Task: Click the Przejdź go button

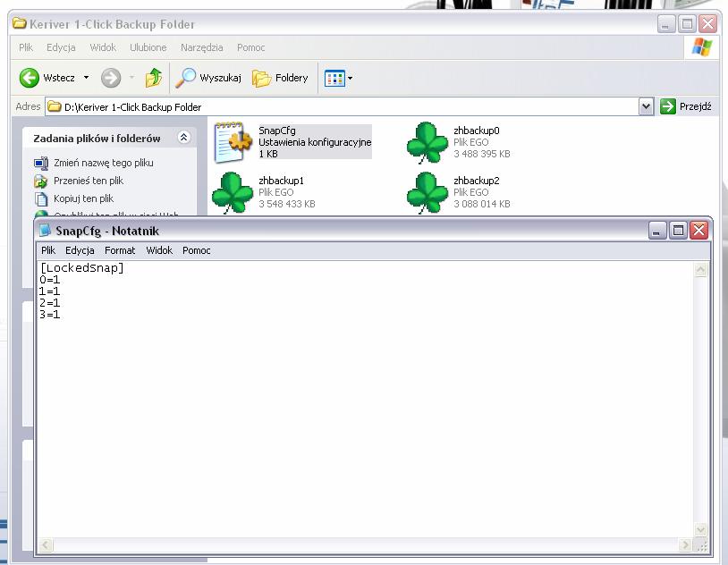Action: (686, 106)
